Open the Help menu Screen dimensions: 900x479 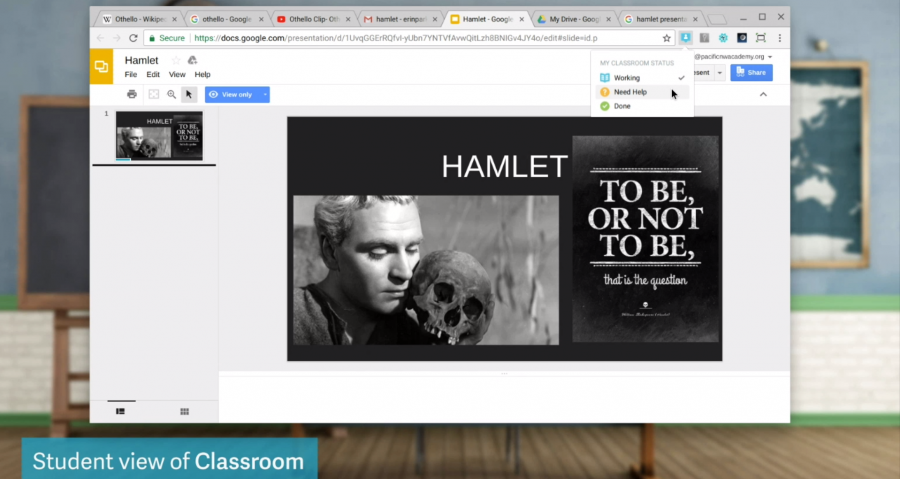(x=202, y=75)
